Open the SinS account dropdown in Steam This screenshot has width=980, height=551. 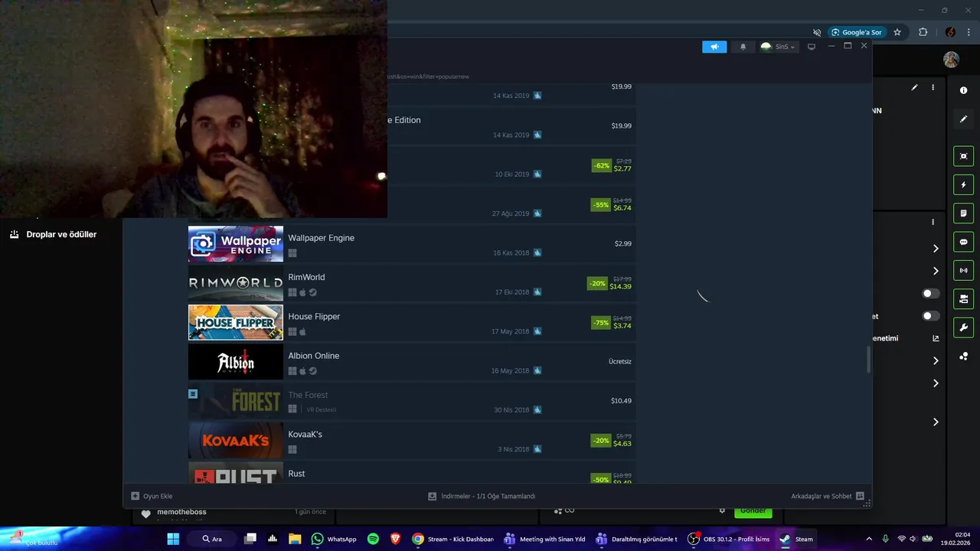pyautogui.click(x=779, y=47)
